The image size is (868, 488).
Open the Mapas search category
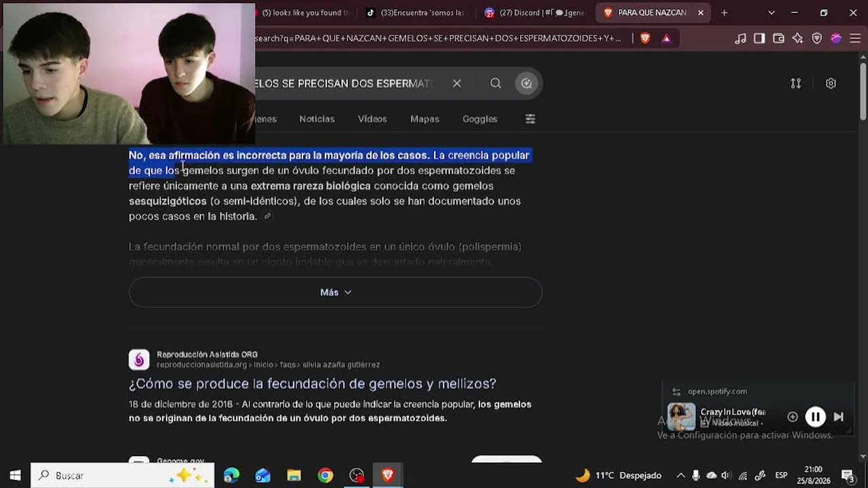tap(425, 119)
